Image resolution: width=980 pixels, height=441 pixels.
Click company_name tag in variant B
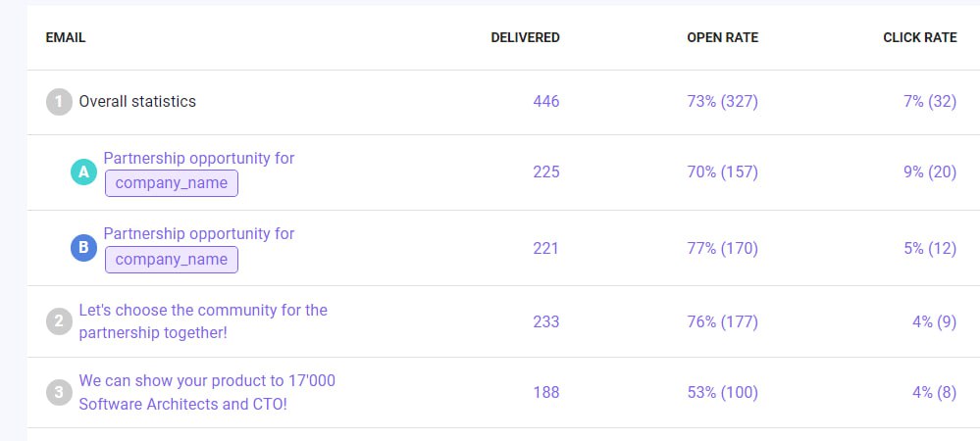pos(172,260)
